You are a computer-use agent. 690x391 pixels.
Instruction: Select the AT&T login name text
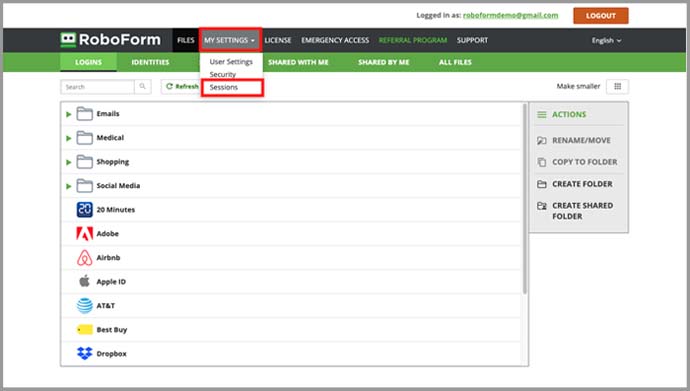click(x=106, y=305)
